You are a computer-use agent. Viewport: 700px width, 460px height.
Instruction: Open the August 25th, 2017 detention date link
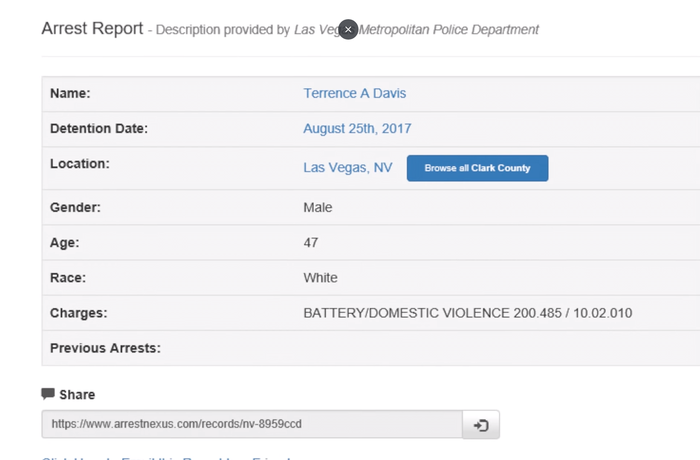click(357, 128)
